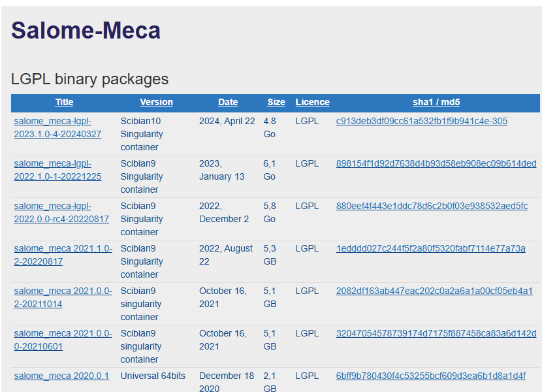Click the Size column header
Viewport: 542px width, 392px height.
click(276, 102)
